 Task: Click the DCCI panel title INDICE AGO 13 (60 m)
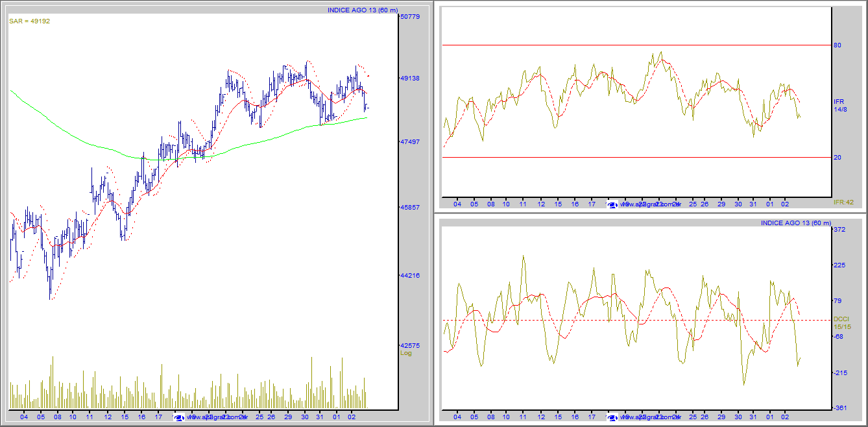796,223
